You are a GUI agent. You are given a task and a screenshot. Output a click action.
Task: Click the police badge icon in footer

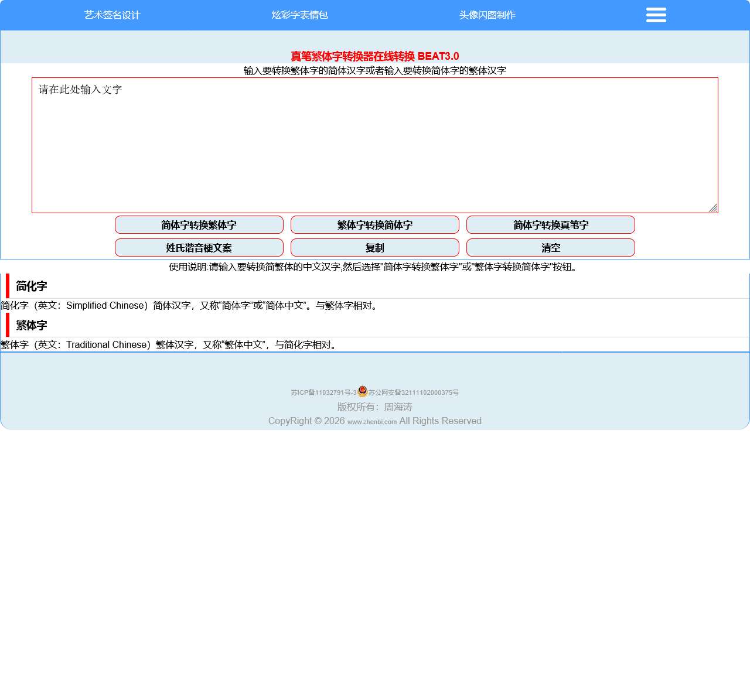click(362, 391)
